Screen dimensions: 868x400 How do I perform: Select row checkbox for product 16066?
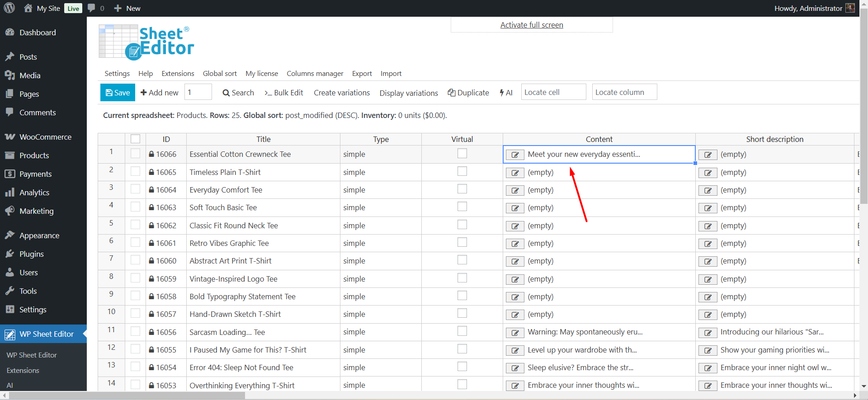[x=135, y=154]
